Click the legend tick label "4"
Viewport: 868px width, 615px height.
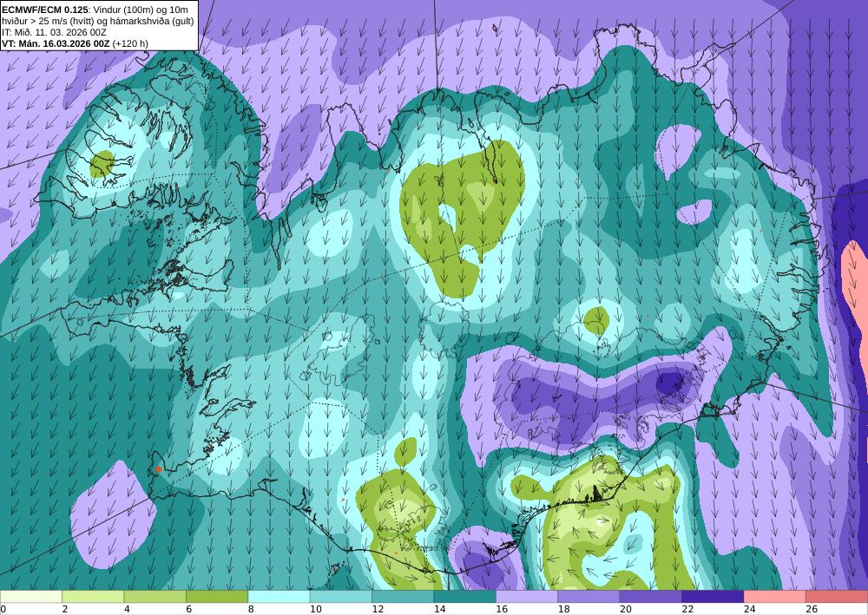coord(127,609)
